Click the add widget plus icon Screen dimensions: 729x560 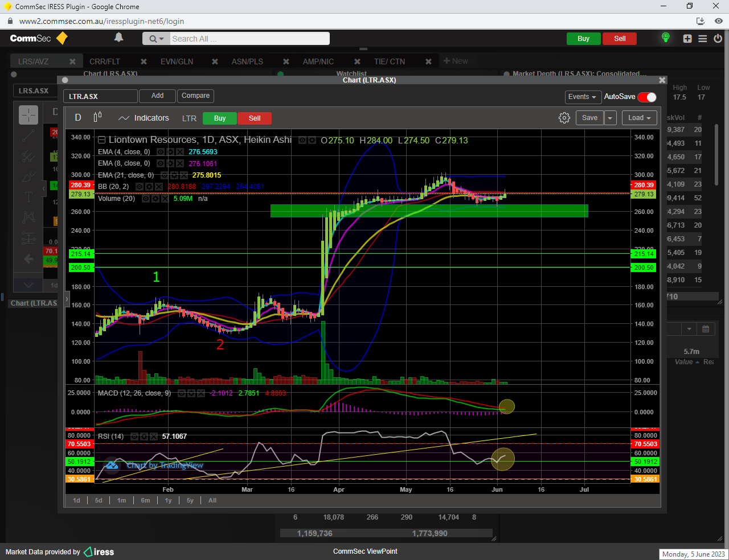pos(687,39)
